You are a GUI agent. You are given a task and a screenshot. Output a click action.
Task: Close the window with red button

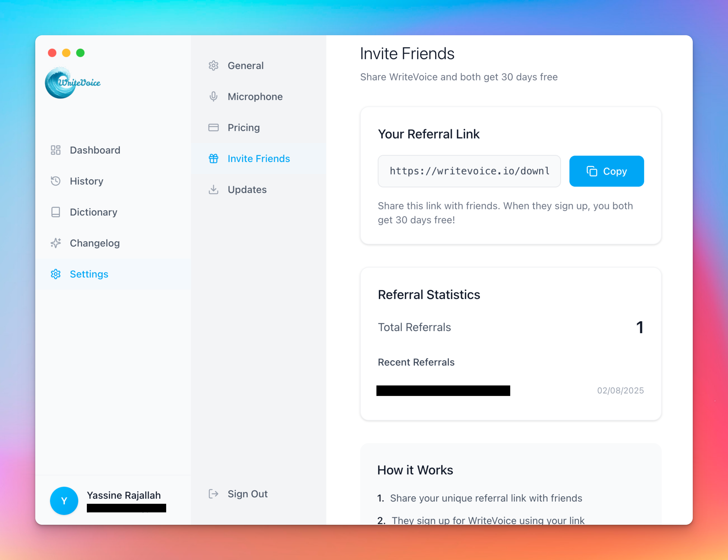tap(52, 53)
